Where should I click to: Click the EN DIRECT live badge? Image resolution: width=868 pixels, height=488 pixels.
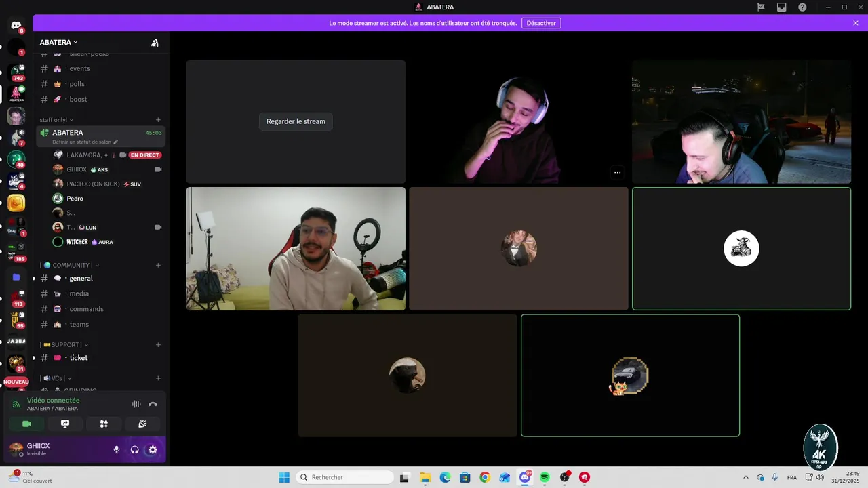(x=145, y=155)
